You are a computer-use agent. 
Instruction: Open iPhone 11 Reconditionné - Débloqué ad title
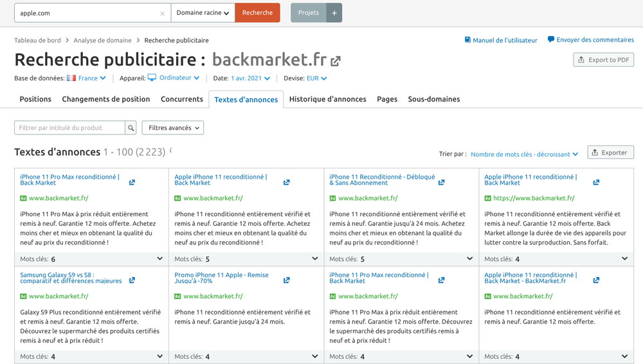pyautogui.click(x=382, y=179)
